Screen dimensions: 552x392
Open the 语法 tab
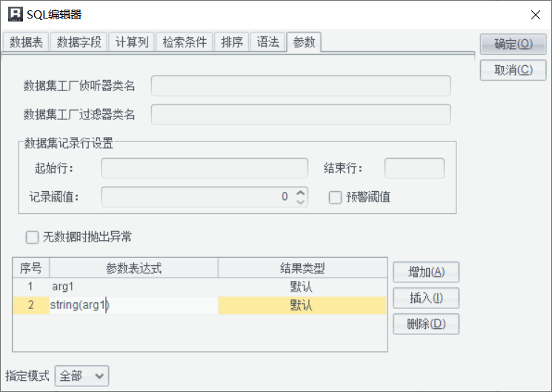[267, 42]
